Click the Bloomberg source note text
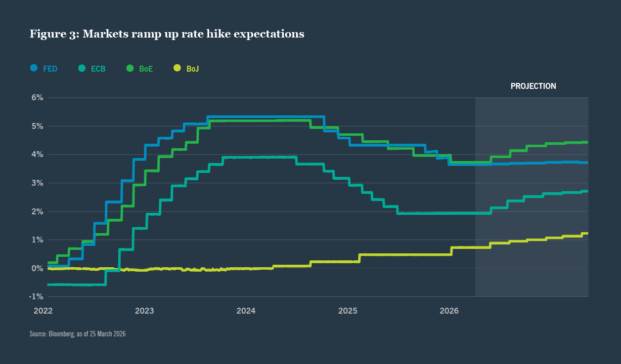The height and width of the screenshot is (364, 621). [78, 334]
